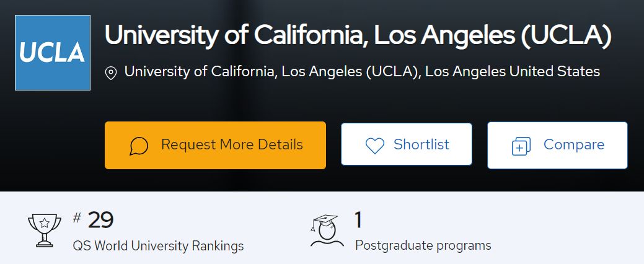Click the postgraduate programs count 1

(358, 220)
